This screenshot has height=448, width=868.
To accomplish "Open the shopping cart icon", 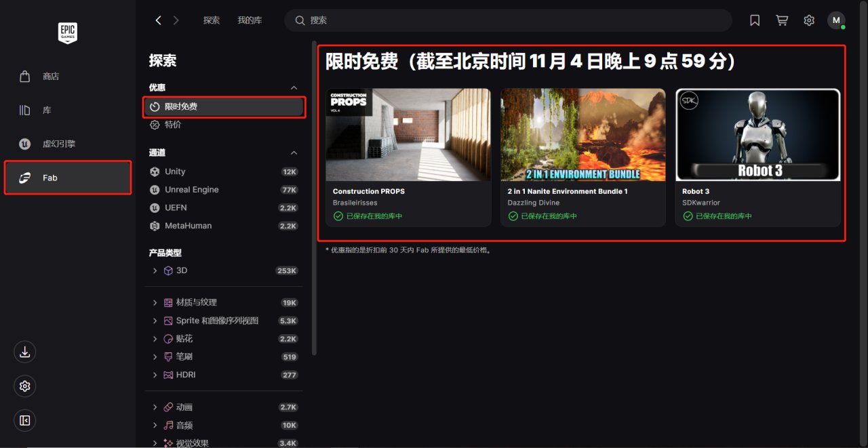I will coord(782,20).
